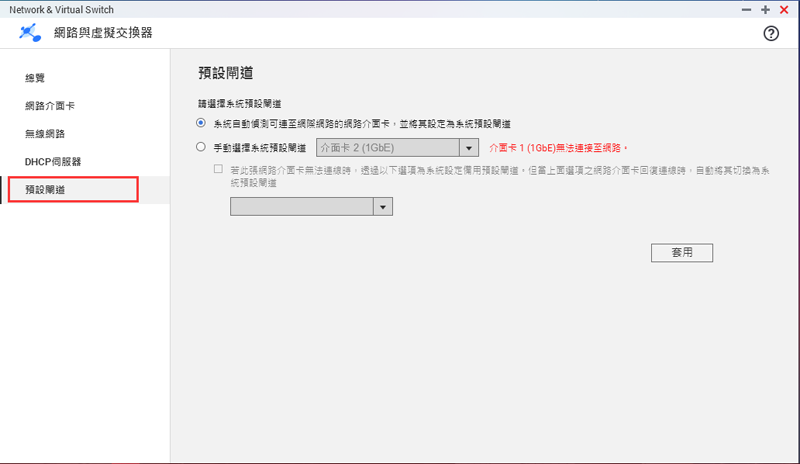Minimize the Network & Virtual Switch window
The image size is (800, 464).
click(747, 9)
